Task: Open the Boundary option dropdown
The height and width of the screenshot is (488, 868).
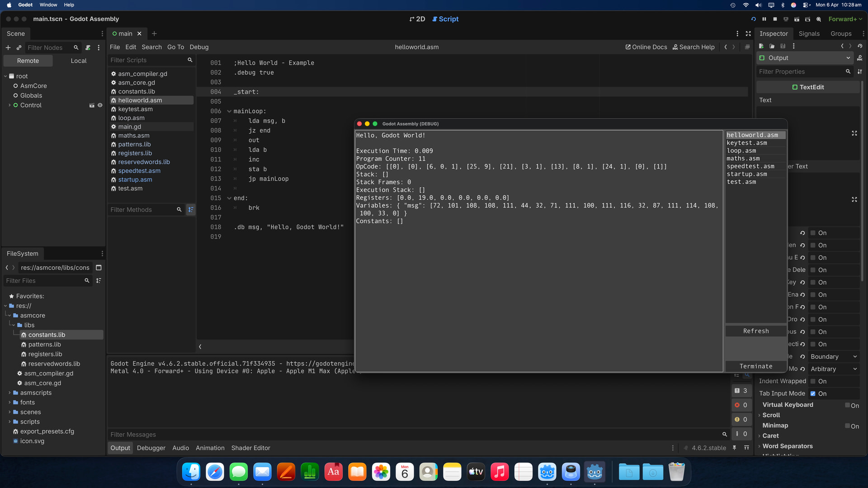Action: click(834, 357)
